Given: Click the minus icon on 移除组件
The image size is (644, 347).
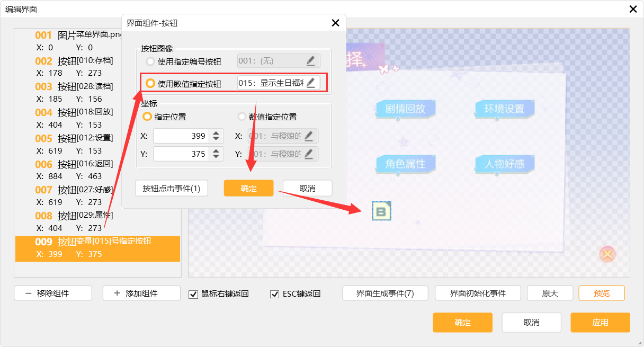Looking at the screenshot, I should point(28,293).
